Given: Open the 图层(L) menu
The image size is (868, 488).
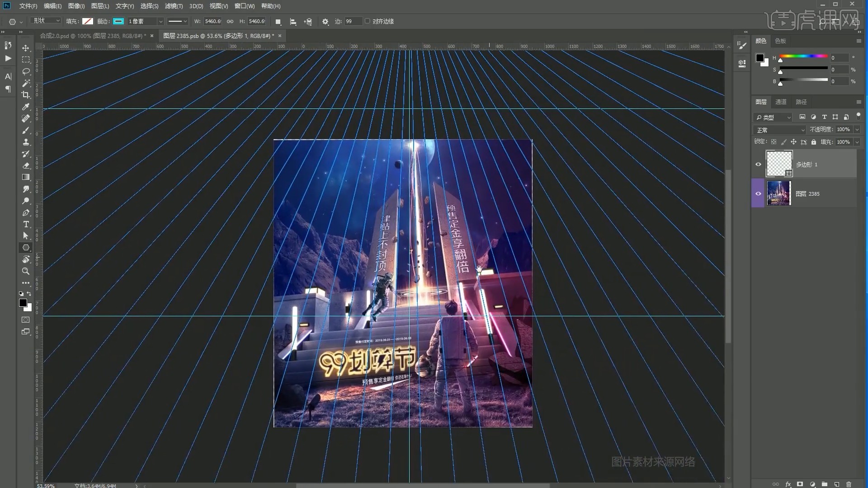Looking at the screenshot, I should (x=100, y=6).
